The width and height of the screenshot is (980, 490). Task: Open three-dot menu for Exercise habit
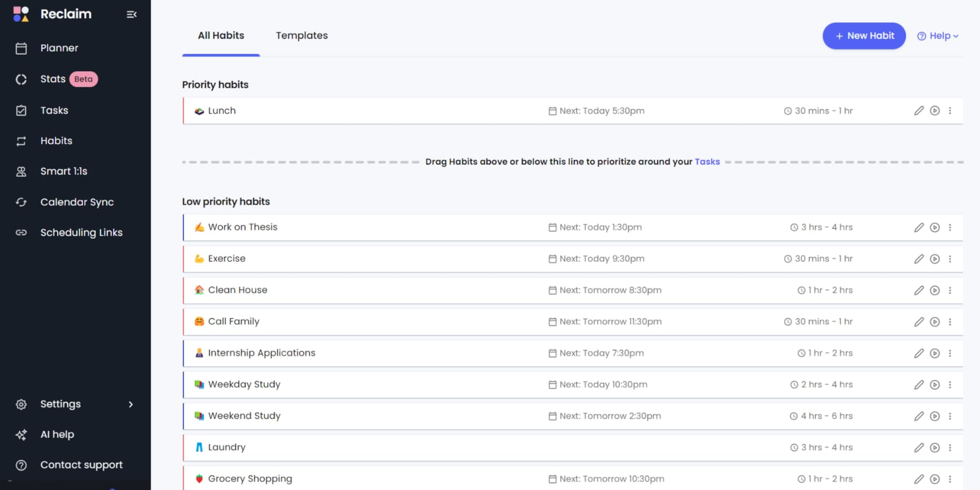tap(950, 259)
